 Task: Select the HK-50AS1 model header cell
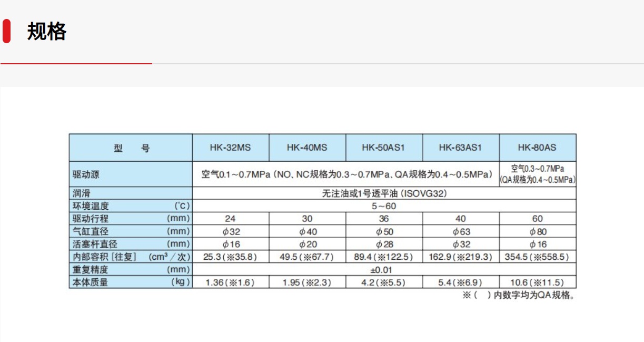coord(383,148)
